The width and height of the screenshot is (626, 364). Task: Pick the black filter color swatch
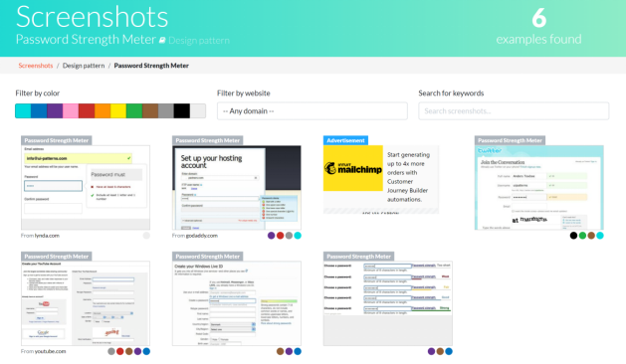tap(182, 111)
